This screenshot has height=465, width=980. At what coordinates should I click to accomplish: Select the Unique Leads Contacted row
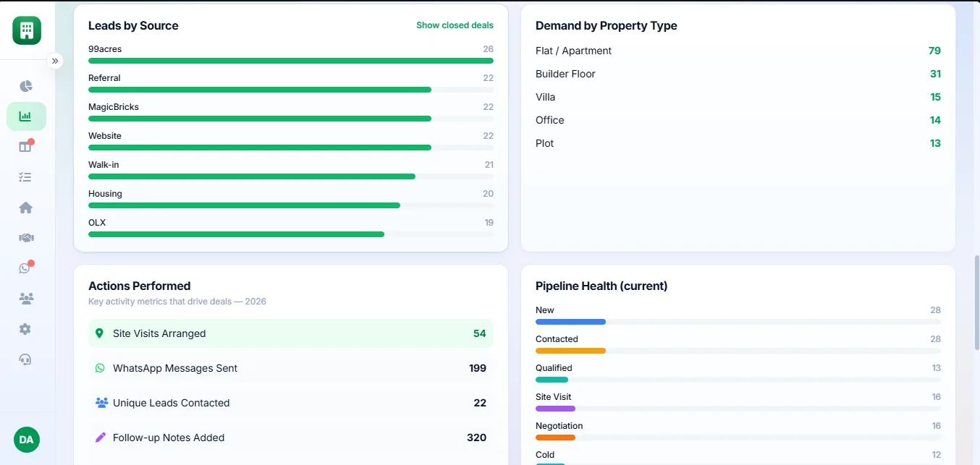tap(291, 403)
